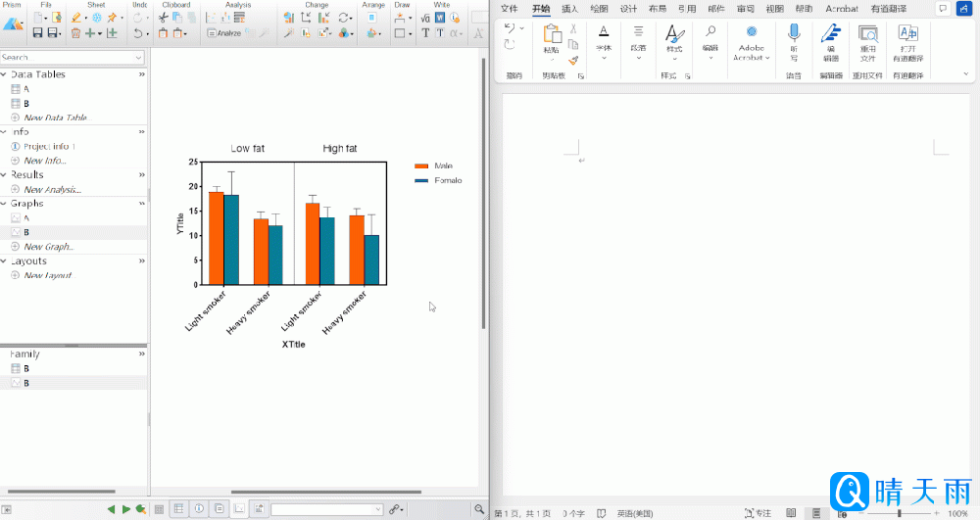Collapse the Data Tables section chevron
The height and width of the screenshot is (520, 980).
coord(142,74)
